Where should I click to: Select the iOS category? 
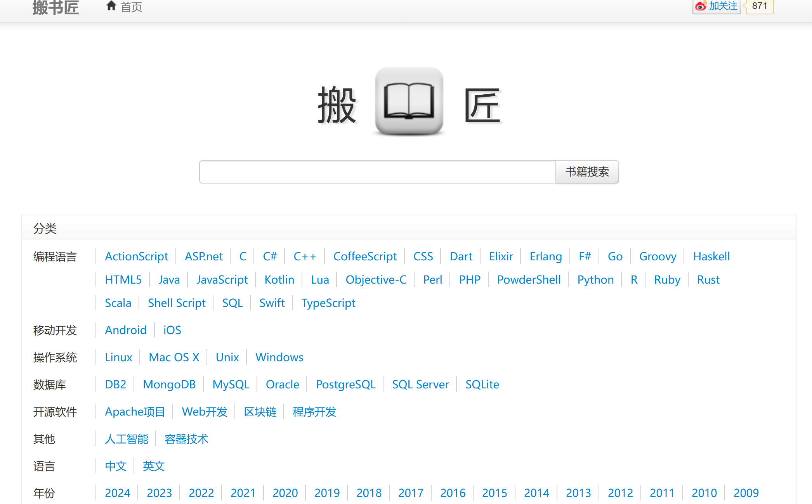172,330
